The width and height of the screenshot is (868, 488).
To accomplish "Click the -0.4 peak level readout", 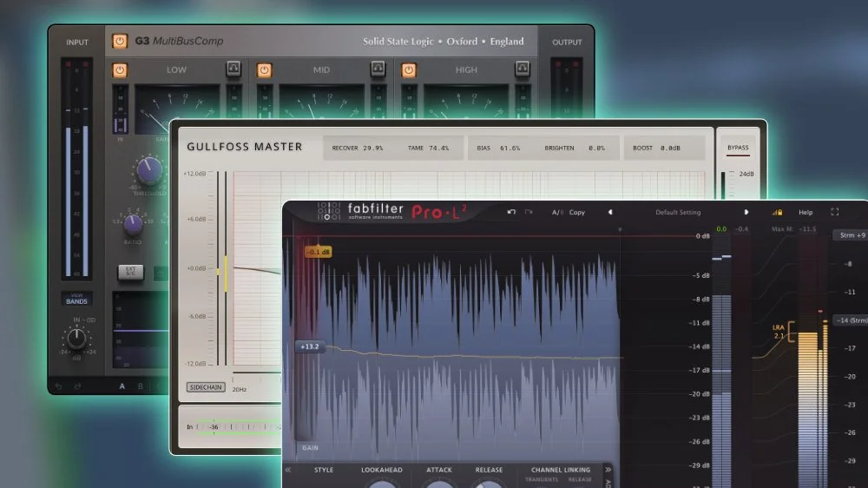I will coord(742,228).
